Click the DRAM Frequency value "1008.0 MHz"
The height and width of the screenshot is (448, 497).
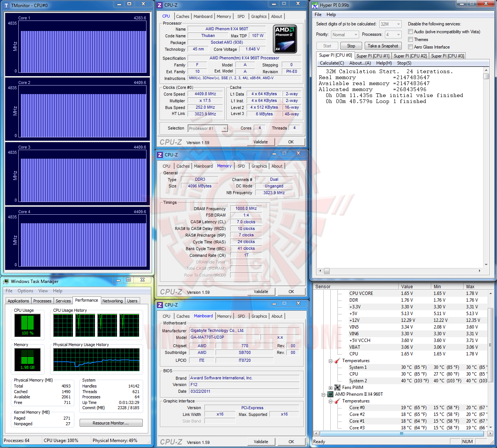click(246, 209)
